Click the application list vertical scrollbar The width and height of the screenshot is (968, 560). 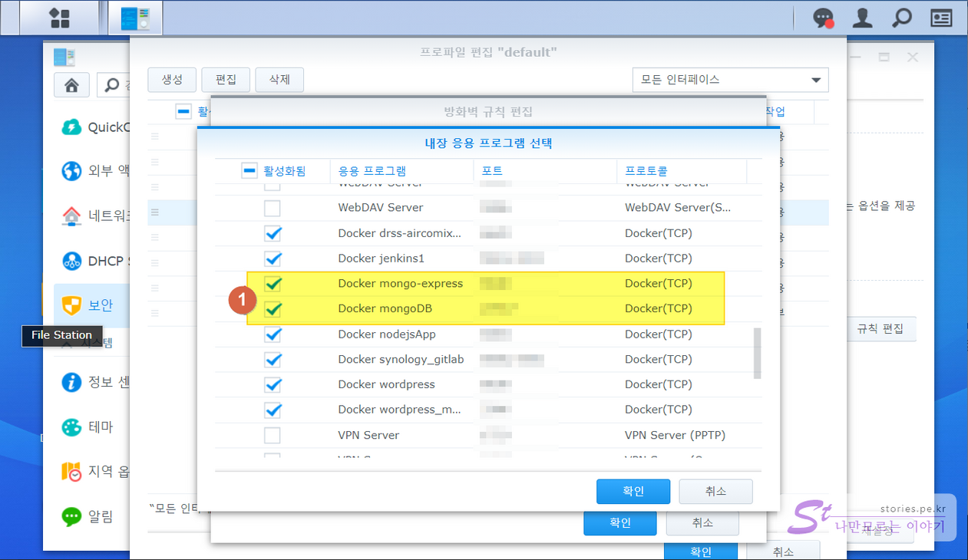pyautogui.click(x=758, y=353)
